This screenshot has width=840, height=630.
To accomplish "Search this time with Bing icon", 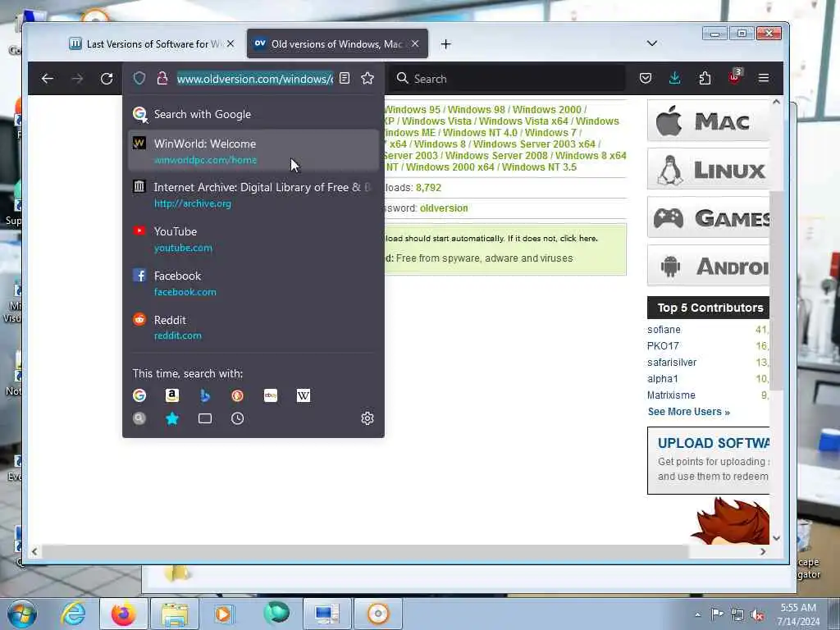I will [x=204, y=395].
